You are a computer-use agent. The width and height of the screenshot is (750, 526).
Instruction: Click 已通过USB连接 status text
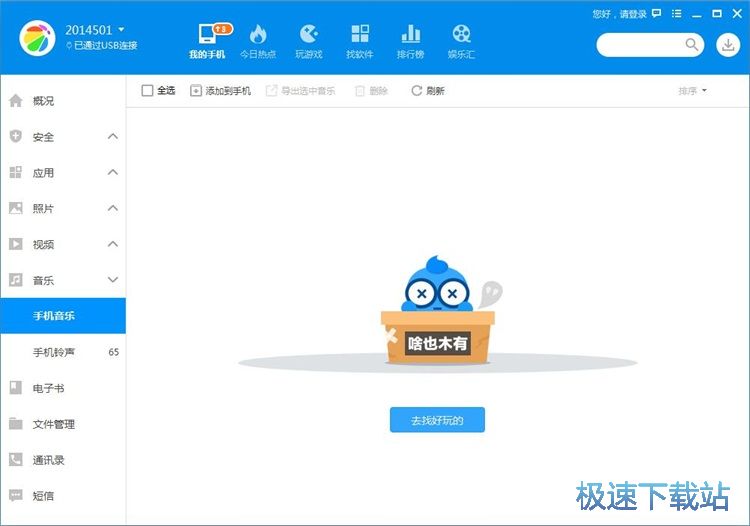105,45
